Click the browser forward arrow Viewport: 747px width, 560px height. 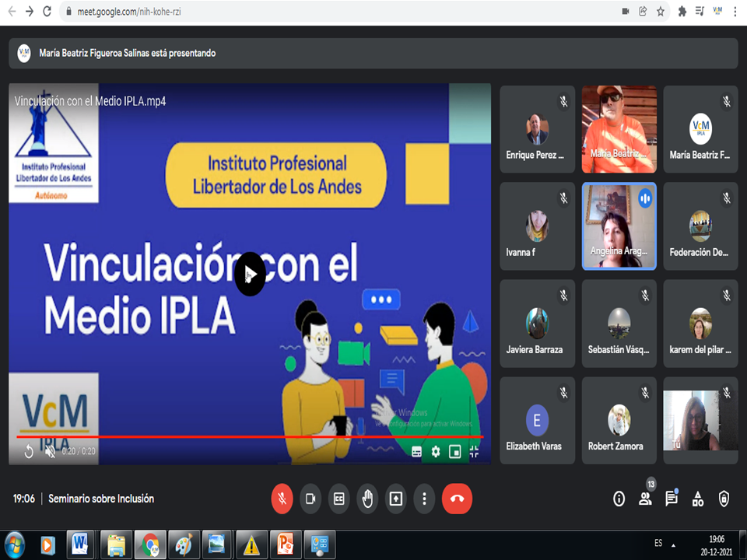pos(30,12)
